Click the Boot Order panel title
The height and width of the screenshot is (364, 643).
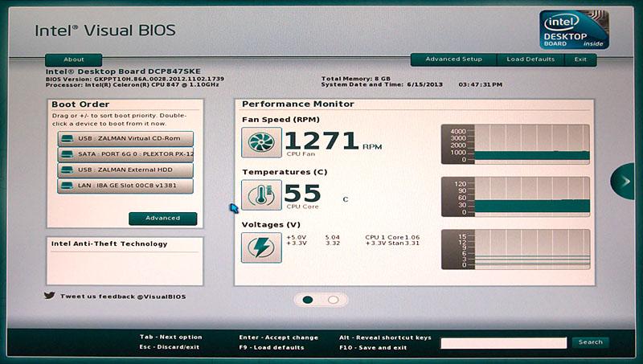(x=80, y=104)
